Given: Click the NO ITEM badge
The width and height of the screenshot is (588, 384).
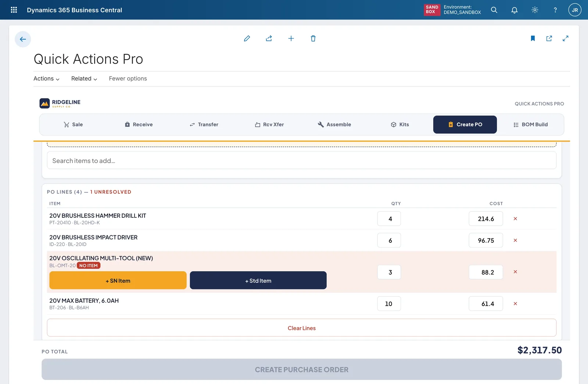Looking at the screenshot, I should coord(89,266).
